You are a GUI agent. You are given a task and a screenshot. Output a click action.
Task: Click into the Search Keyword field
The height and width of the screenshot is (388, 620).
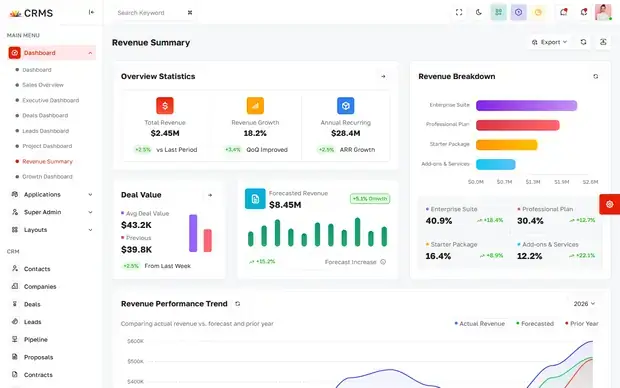click(x=150, y=13)
